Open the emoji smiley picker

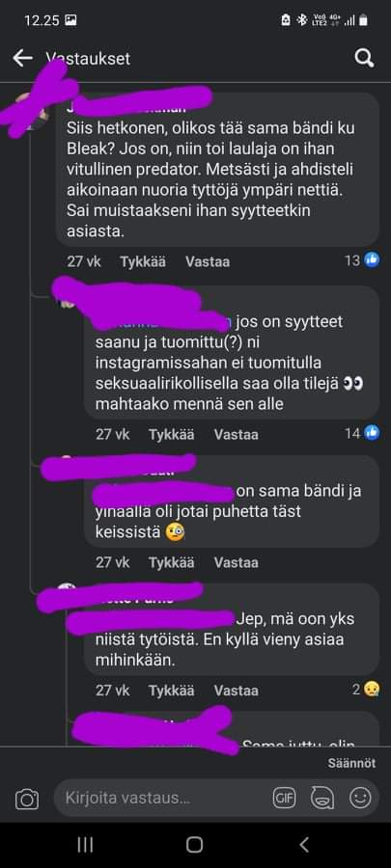360,798
